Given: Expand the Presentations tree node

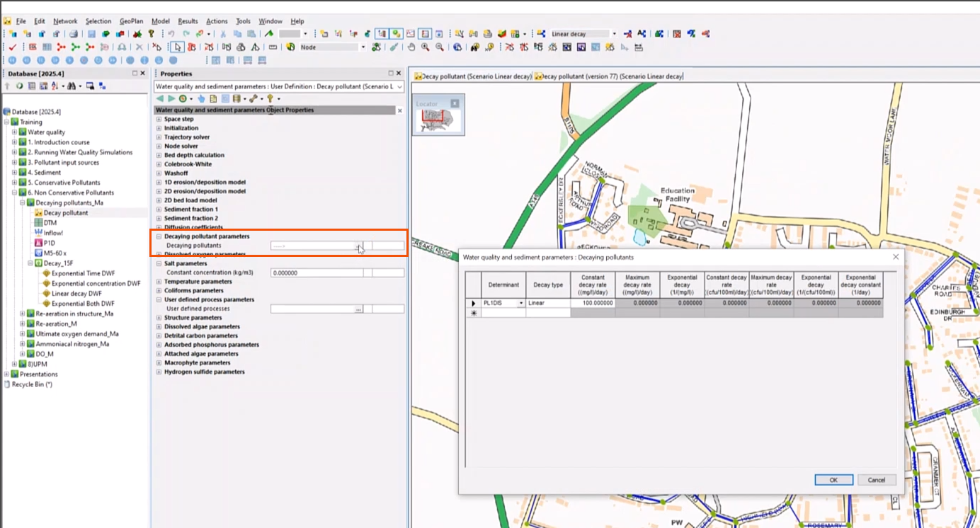Looking at the screenshot, I should click(6, 374).
